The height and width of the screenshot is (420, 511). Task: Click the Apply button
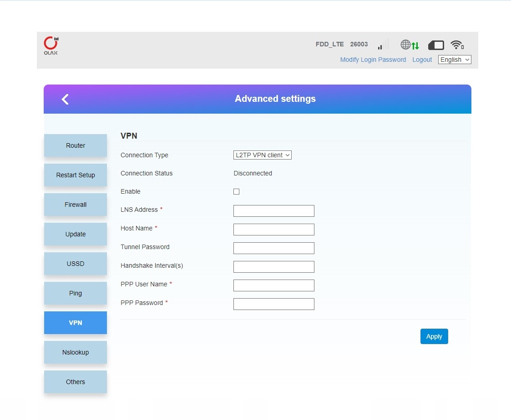434,336
